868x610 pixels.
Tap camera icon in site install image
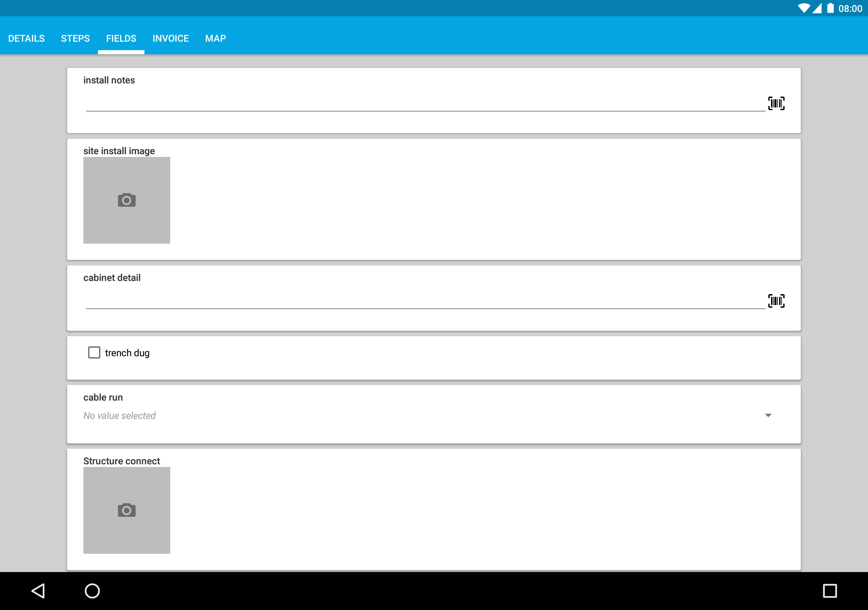pos(127,200)
